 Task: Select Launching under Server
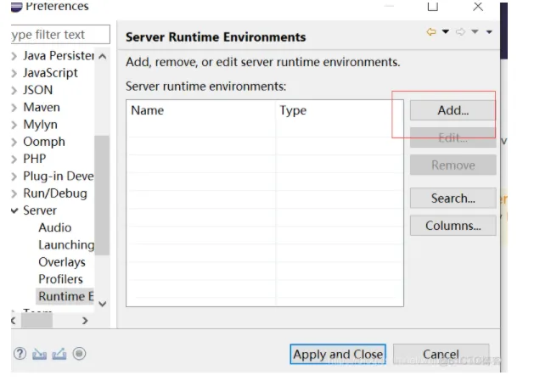click(x=66, y=245)
